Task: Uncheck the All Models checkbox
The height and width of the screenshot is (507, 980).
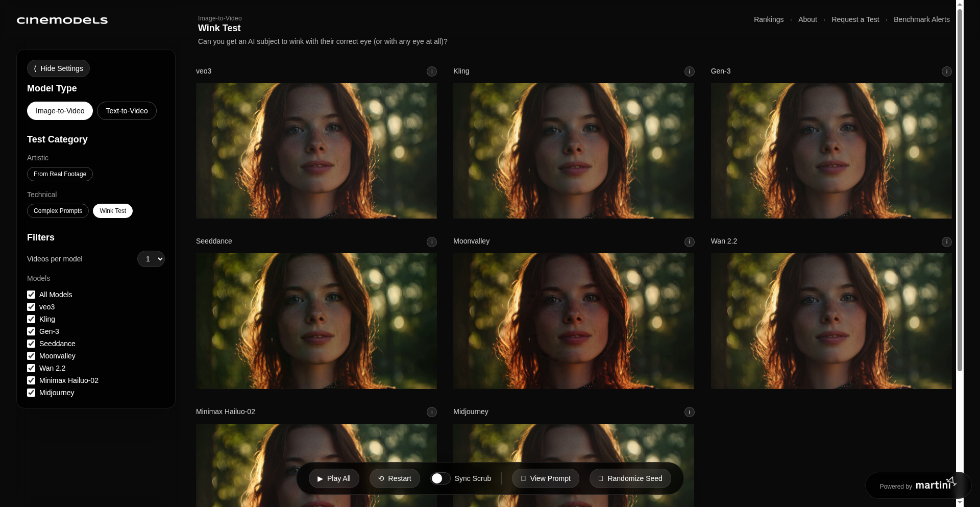Action: 31,295
